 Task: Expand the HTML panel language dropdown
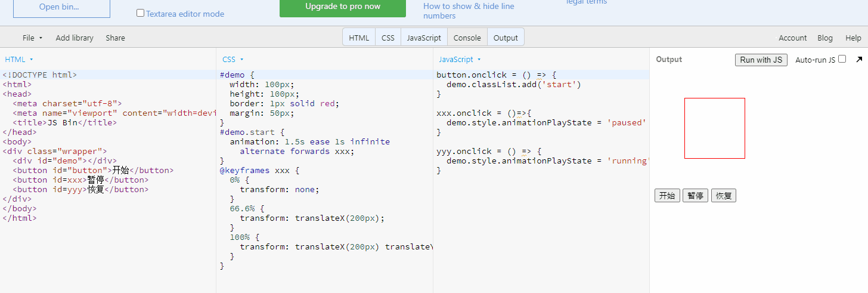click(19, 60)
